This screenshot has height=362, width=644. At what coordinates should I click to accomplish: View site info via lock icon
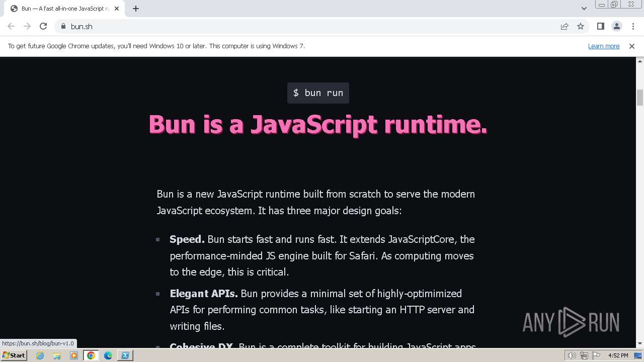63,26
